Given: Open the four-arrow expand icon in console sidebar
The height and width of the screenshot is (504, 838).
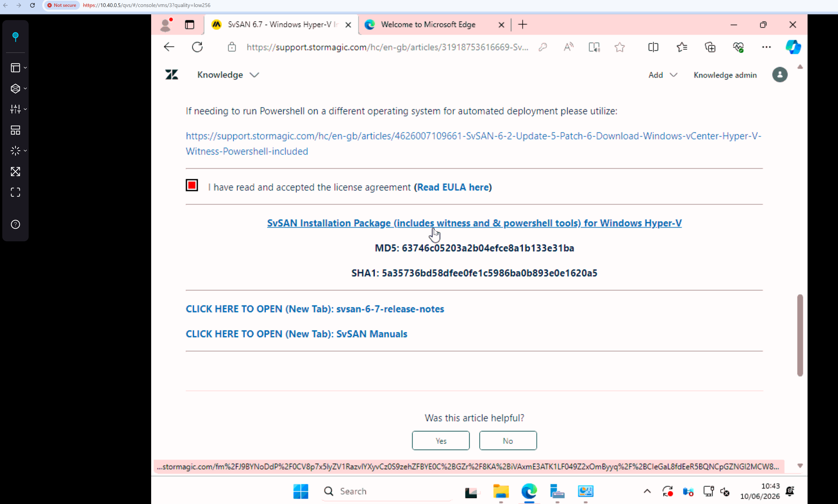Looking at the screenshot, I should (15, 171).
